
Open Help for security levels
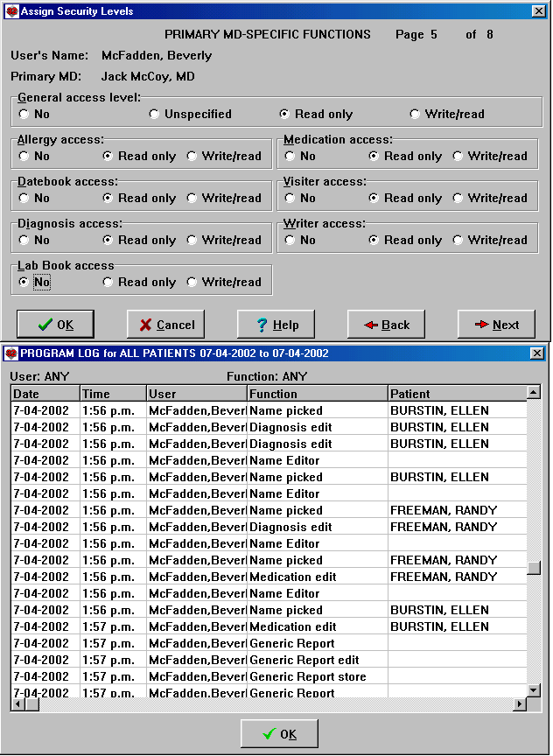(x=276, y=325)
